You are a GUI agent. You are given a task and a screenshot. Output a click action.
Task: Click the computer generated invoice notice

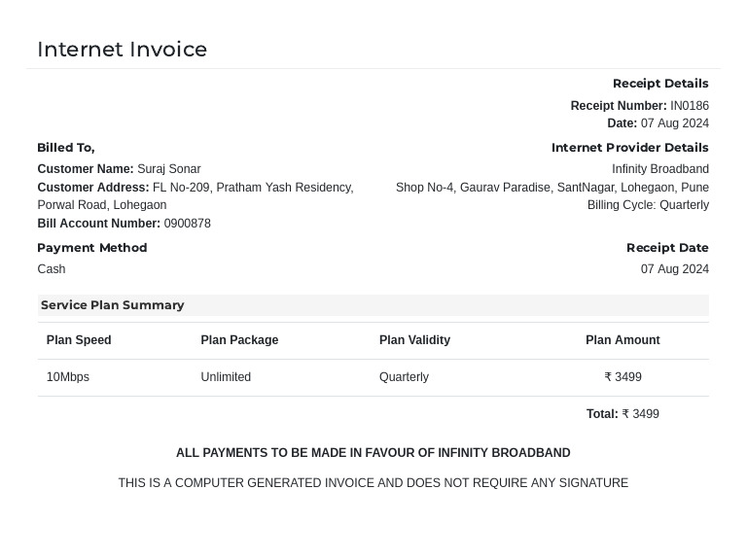point(373,483)
